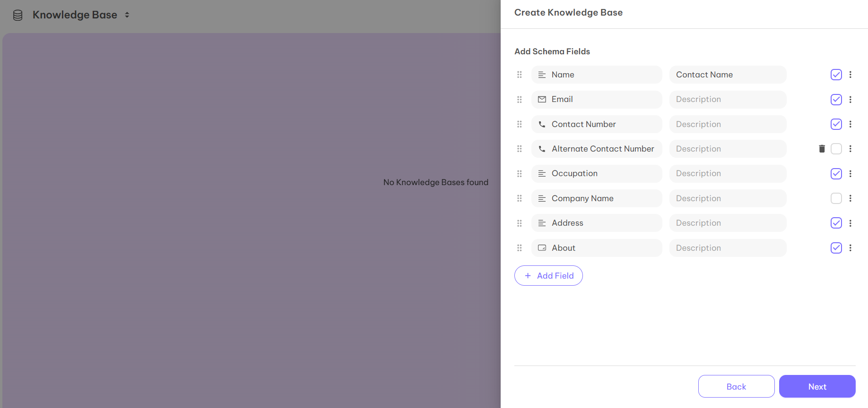
Task: Open more options for Email field
Action: pyautogui.click(x=851, y=100)
